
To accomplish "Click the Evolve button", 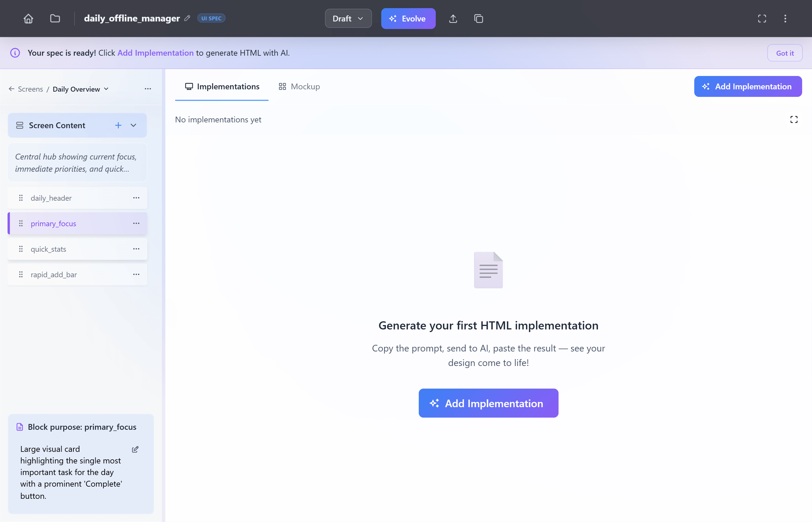I will [x=408, y=19].
